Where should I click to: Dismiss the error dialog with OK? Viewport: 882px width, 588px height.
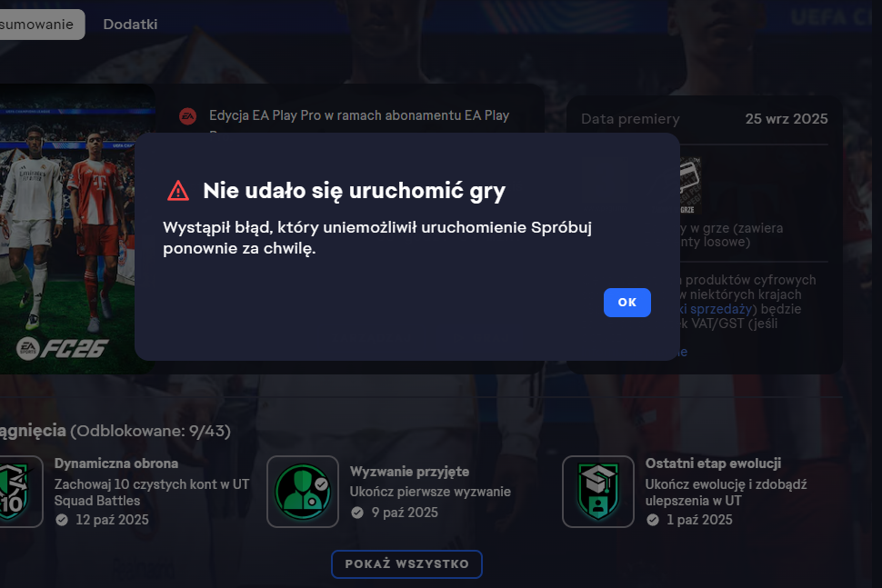627,303
